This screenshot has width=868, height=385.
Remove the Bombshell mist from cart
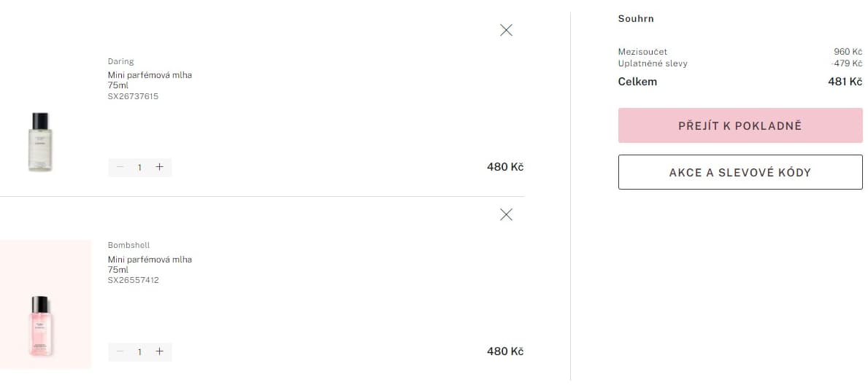pyautogui.click(x=506, y=214)
